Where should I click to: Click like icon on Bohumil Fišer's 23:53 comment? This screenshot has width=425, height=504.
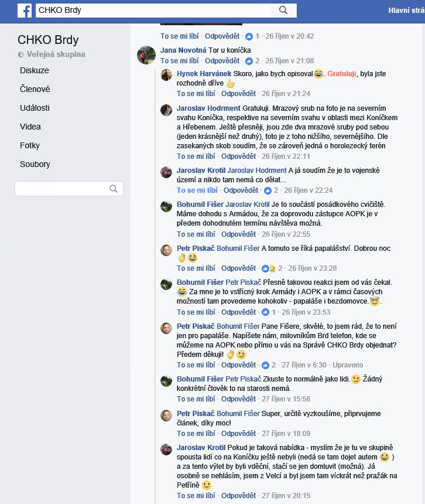pyautogui.click(x=265, y=312)
